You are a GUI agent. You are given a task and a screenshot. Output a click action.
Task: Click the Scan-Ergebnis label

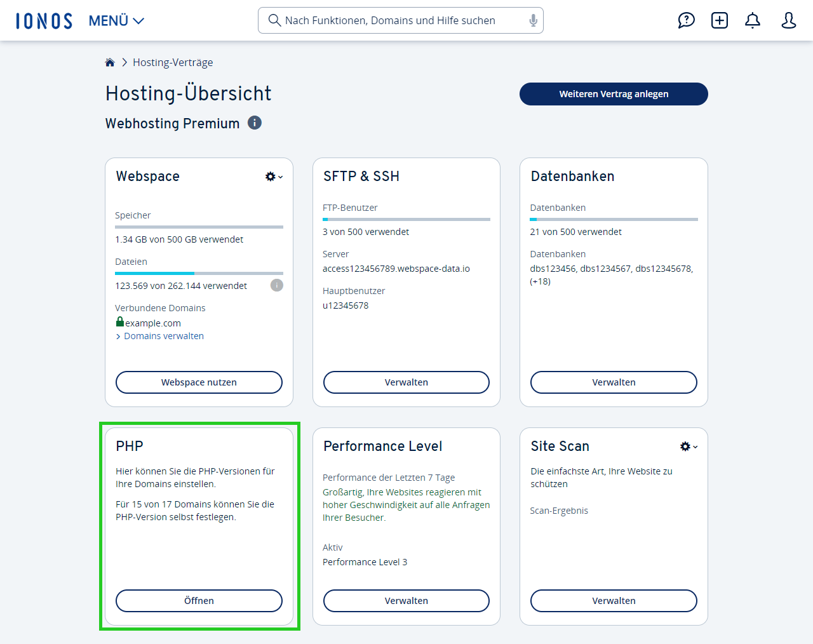pyautogui.click(x=559, y=511)
